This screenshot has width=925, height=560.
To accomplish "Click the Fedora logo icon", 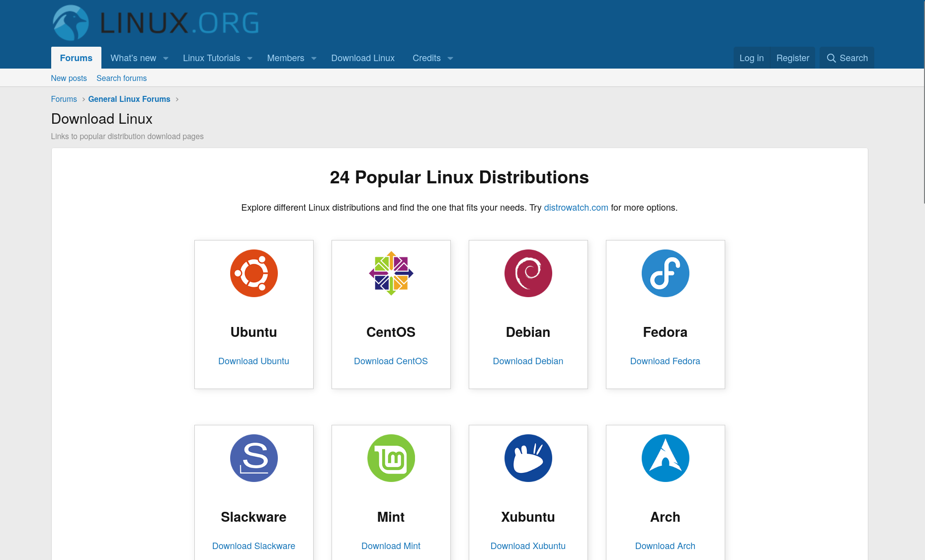I will point(665,273).
